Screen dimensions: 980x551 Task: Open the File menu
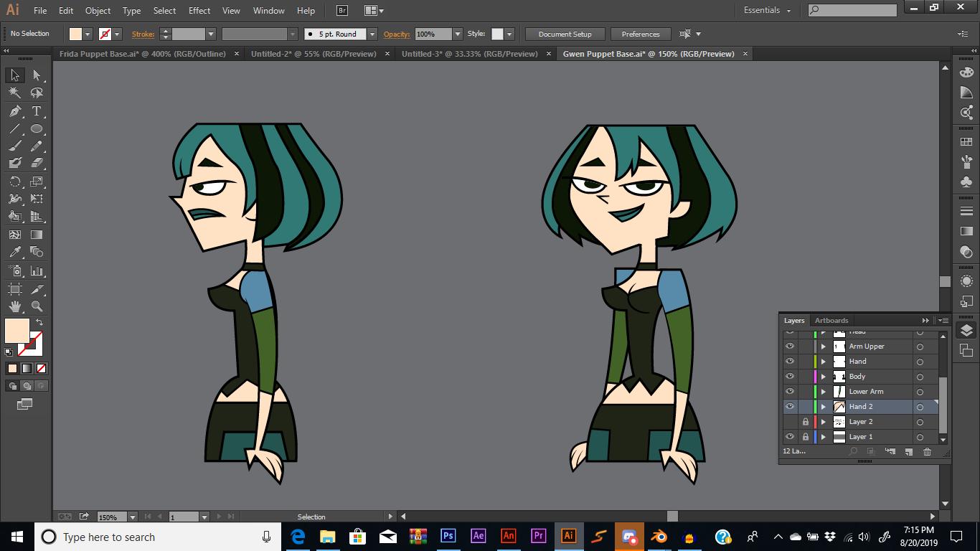coord(40,11)
